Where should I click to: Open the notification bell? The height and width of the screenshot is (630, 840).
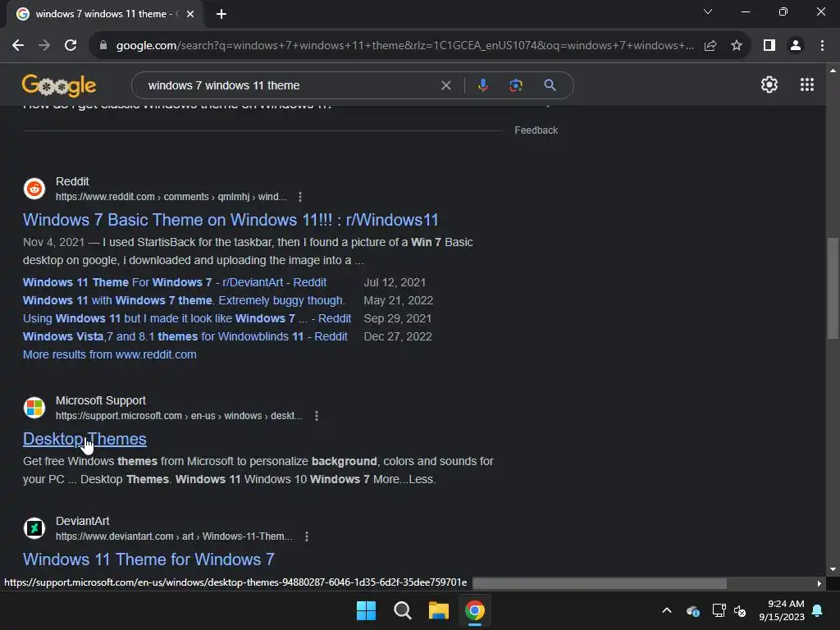click(818, 610)
